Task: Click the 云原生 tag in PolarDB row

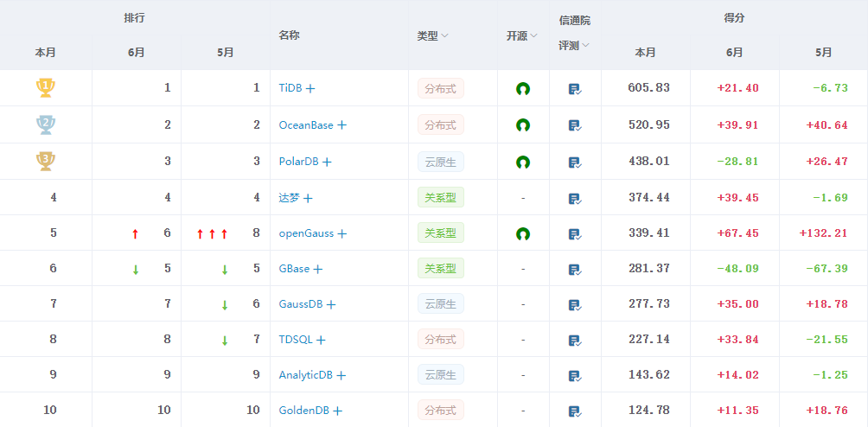Action: (441, 162)
